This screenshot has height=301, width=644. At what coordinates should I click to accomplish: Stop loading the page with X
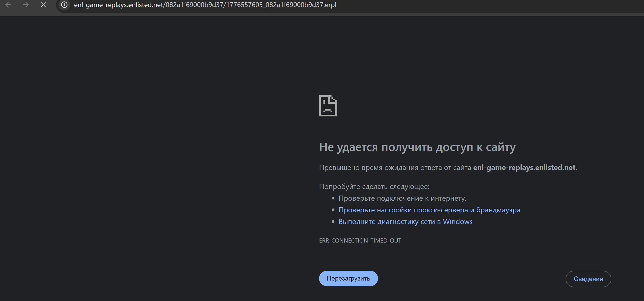[x=43, y=5]
